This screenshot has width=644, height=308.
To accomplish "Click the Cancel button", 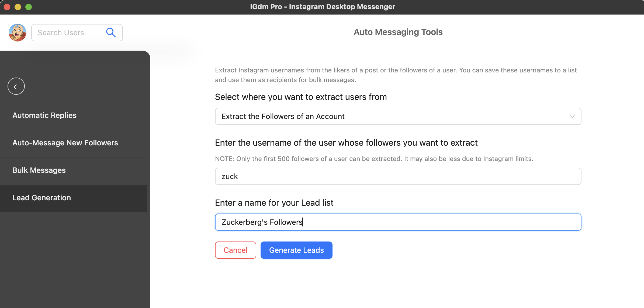I will 235,250.
